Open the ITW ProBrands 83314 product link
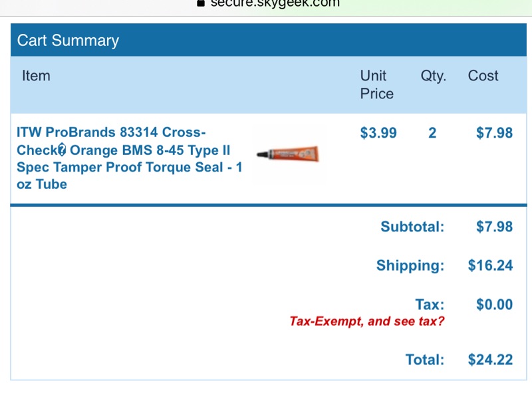The width and height of the screenshot is (532, 411). click(x=130, y=158)
